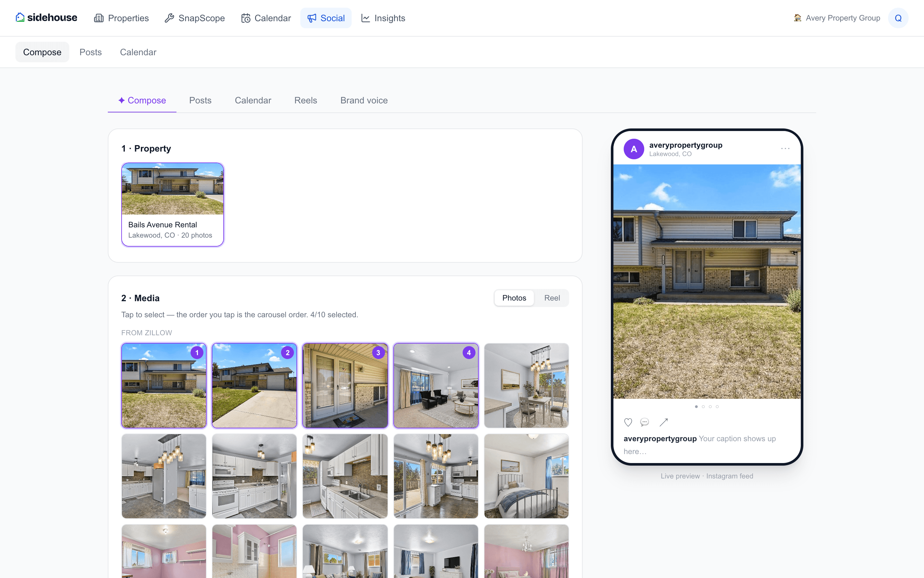This screenshot has height=578, width=924.
Task: Click the purple A profile avatar
Action: coord(634,149)
